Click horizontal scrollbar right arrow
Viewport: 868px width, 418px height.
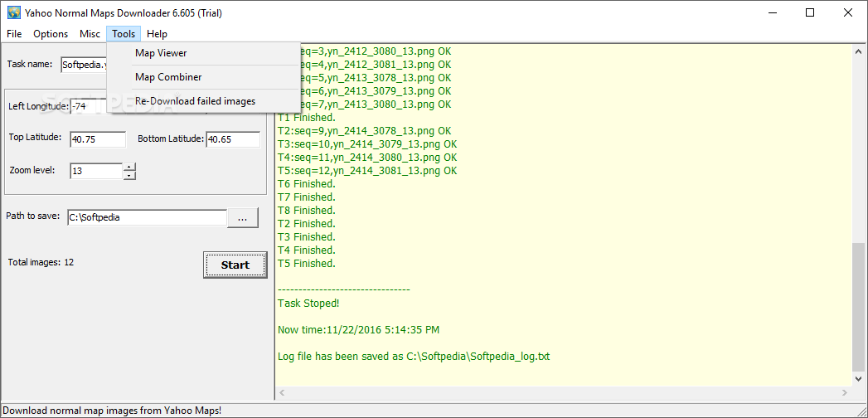click(846, 392)
